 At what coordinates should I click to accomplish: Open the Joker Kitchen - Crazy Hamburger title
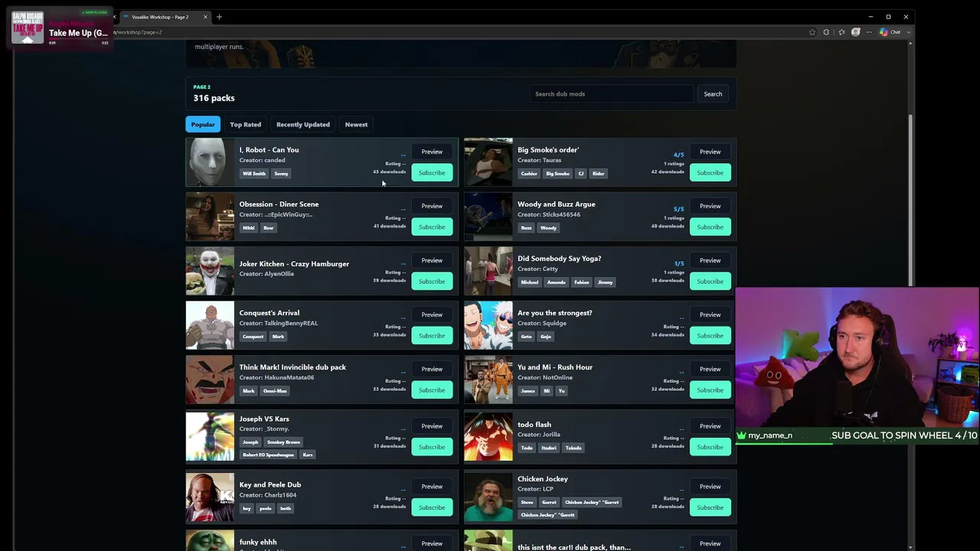point(294,264)
